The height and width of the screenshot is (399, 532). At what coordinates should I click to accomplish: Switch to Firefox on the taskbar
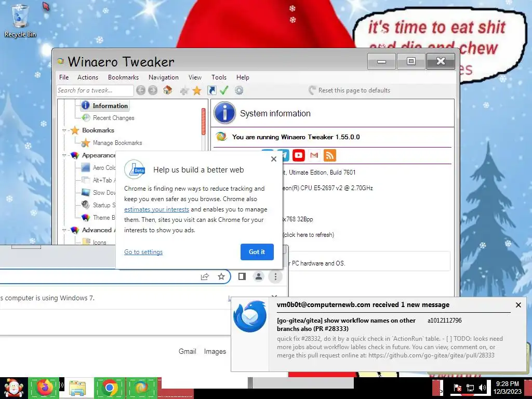tap(45, 388)
